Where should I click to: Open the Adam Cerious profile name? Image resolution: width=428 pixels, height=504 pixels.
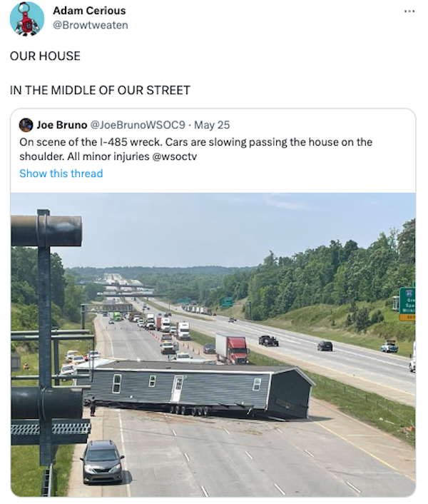point(89,11)
